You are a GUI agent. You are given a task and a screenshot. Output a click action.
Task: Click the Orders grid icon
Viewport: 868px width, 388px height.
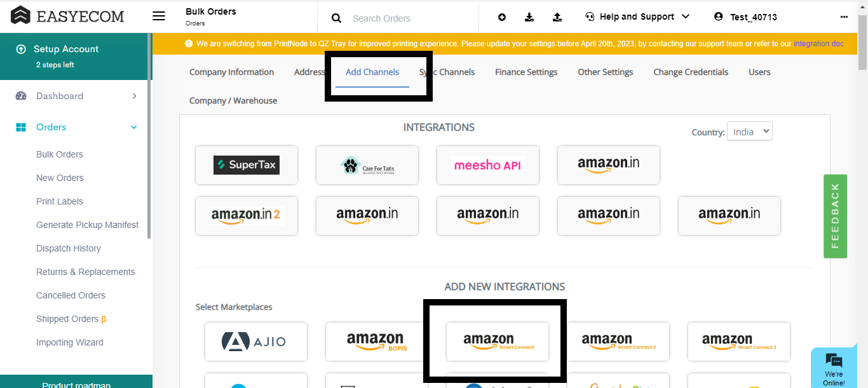tap(21, 127)
